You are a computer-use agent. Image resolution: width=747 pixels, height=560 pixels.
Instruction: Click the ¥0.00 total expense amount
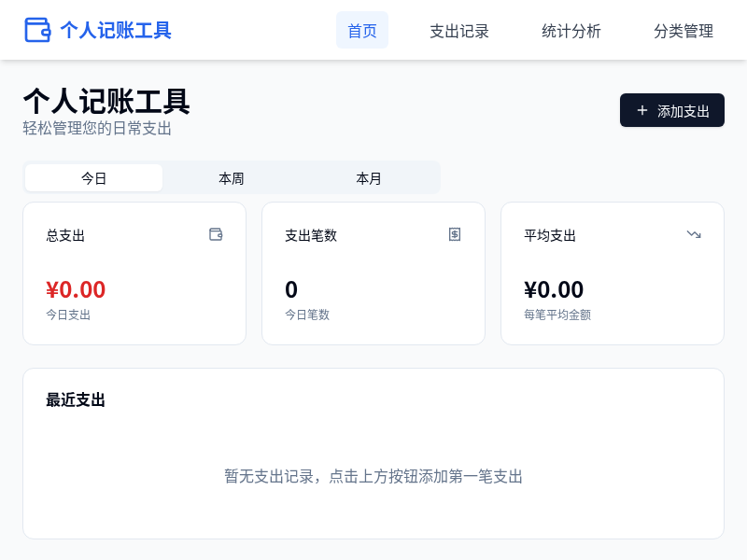click(76, 289)
